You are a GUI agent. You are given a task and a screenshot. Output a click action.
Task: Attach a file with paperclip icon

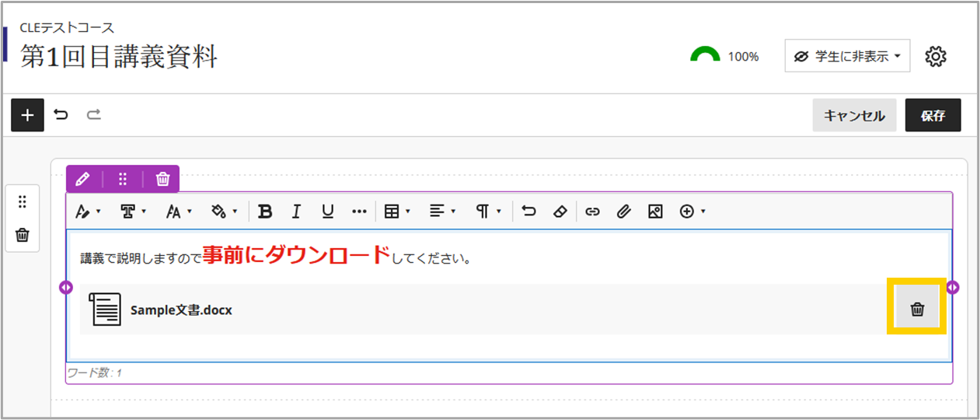[623, 211]
